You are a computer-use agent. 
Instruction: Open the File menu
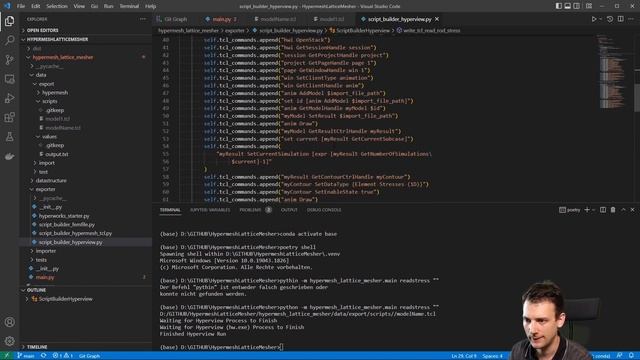[x=21, y=6]
